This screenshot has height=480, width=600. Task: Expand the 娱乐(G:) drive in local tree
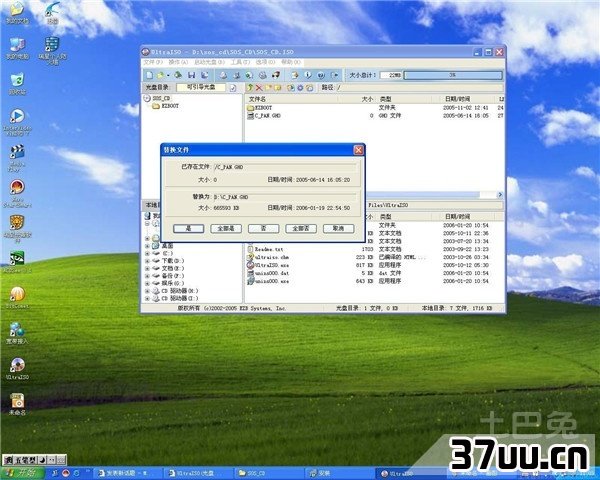coord(147,284)
